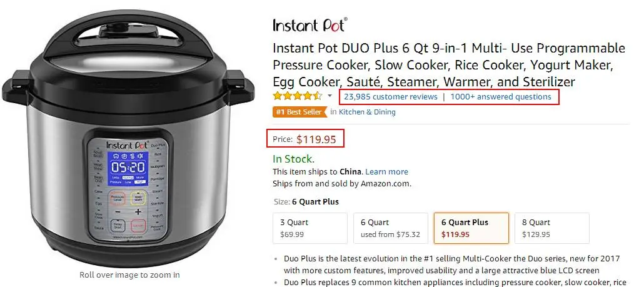Open the 1000+ answered questions link
644x287 pixels.
click(501, 97)
